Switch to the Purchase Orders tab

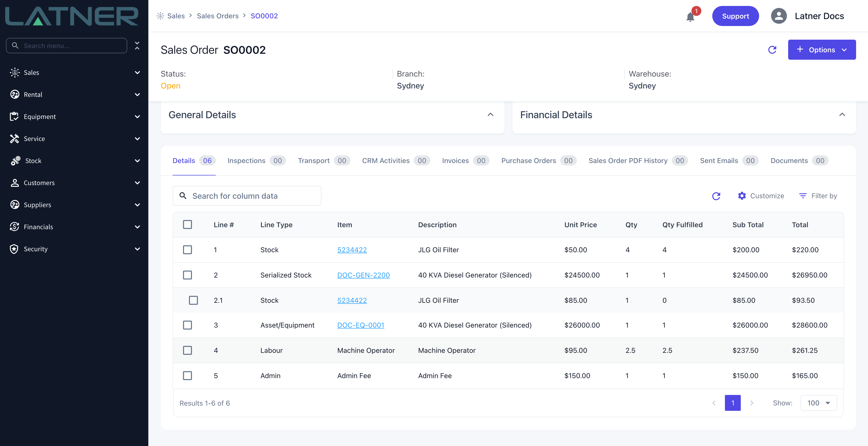point(539,161)
